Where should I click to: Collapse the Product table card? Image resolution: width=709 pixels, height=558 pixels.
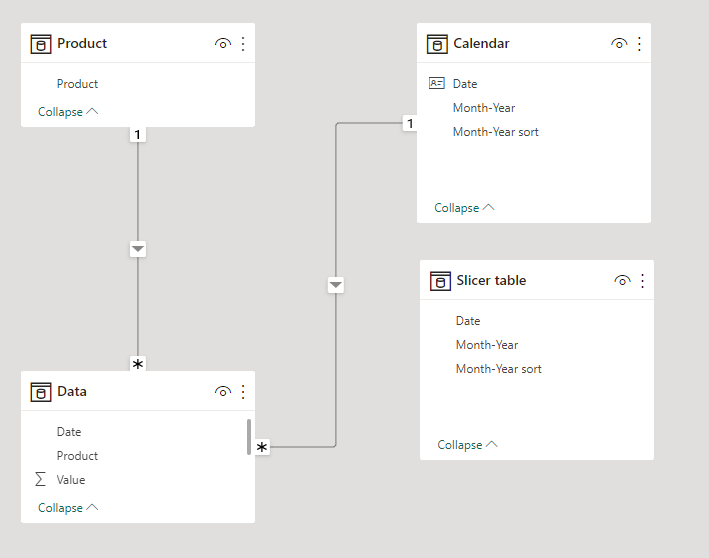click(68, 112)
